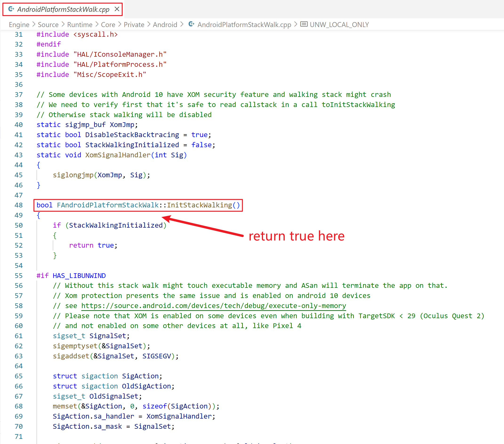The height and width of the screenshot is (444, 504).
Task: Click UNW_LOCAL_ONLY breadcrumb symbol
Action: tap(339, 25)
